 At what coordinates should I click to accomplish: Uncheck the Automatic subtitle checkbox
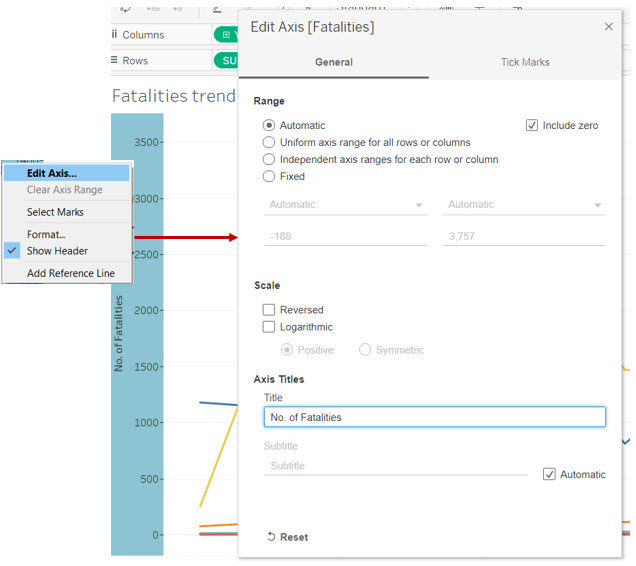point(549,474)
